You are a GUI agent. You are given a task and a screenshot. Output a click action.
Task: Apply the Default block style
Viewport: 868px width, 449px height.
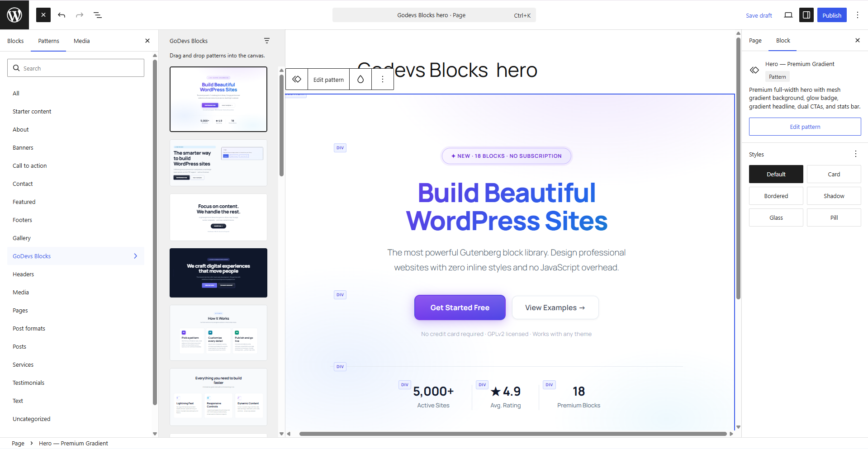point(776,174)
